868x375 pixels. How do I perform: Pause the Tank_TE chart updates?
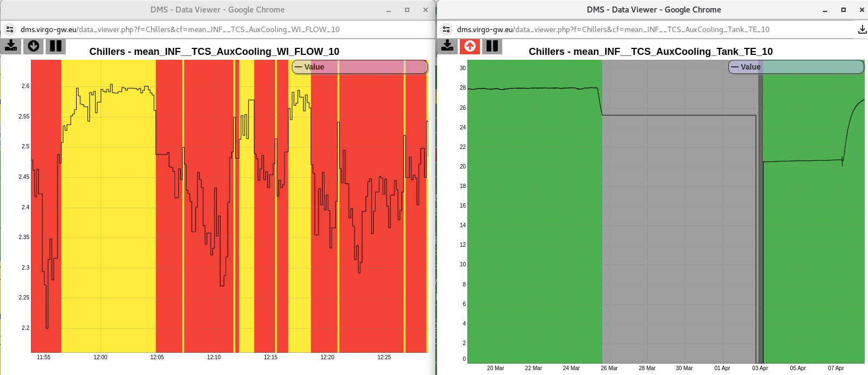click(492, 46)
